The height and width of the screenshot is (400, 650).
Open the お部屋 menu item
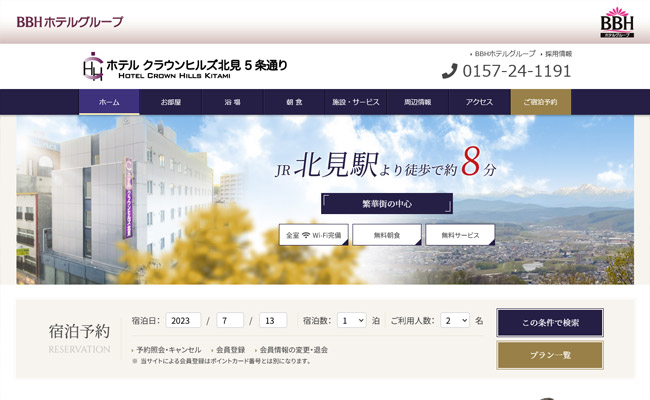[171, 102]
